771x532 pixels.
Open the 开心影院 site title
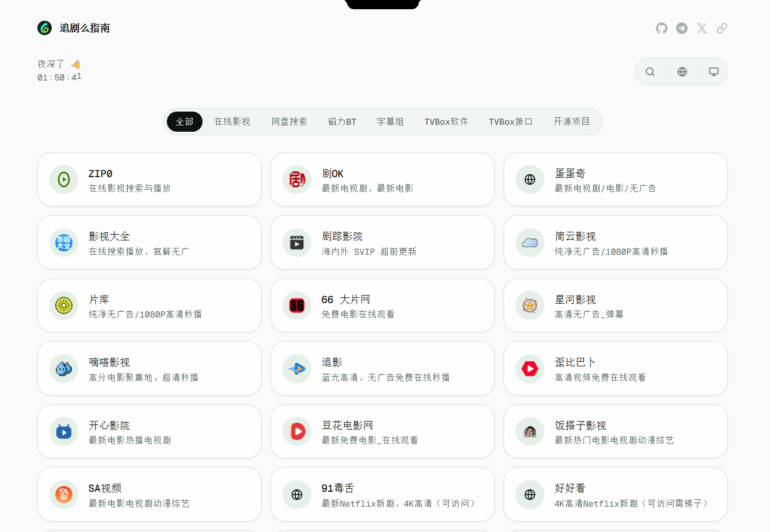[109, 426]
